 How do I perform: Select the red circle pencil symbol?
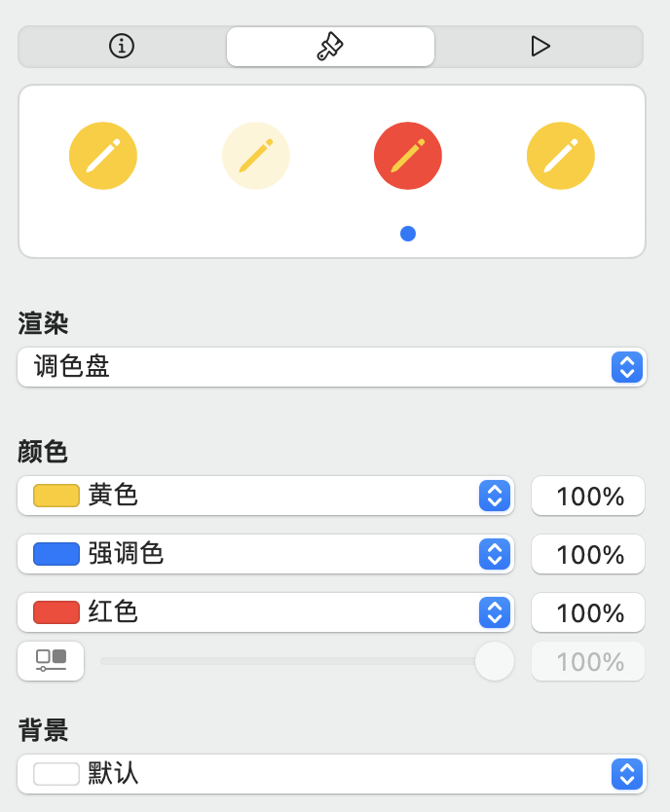pos(408,156)
